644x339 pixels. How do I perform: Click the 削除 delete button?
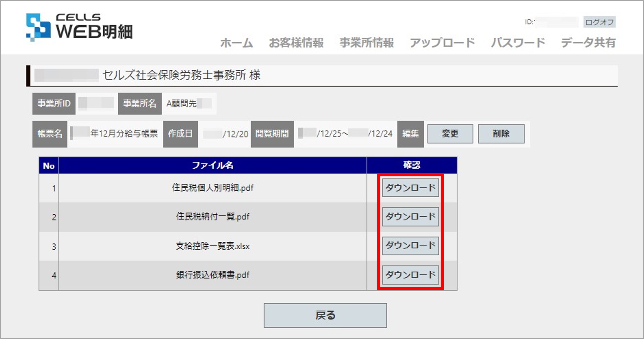coord(501,134)
